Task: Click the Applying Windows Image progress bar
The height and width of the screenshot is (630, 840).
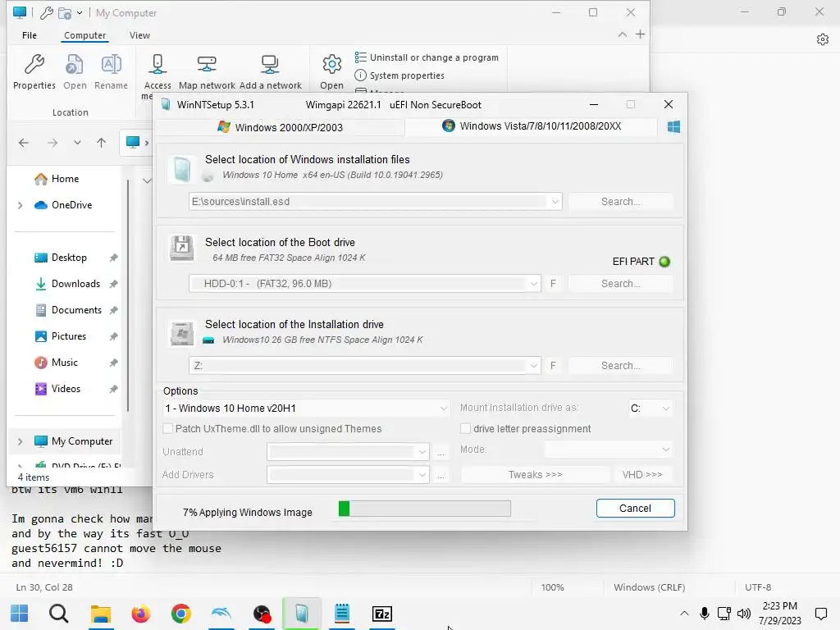Action: [x=425, y=509]
